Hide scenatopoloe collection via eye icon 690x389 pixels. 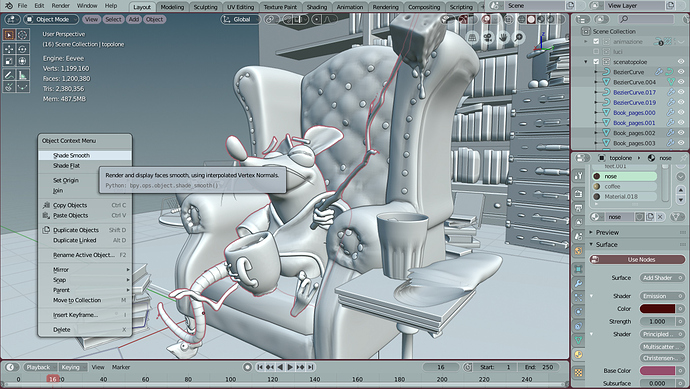click(x=682, y=62)
